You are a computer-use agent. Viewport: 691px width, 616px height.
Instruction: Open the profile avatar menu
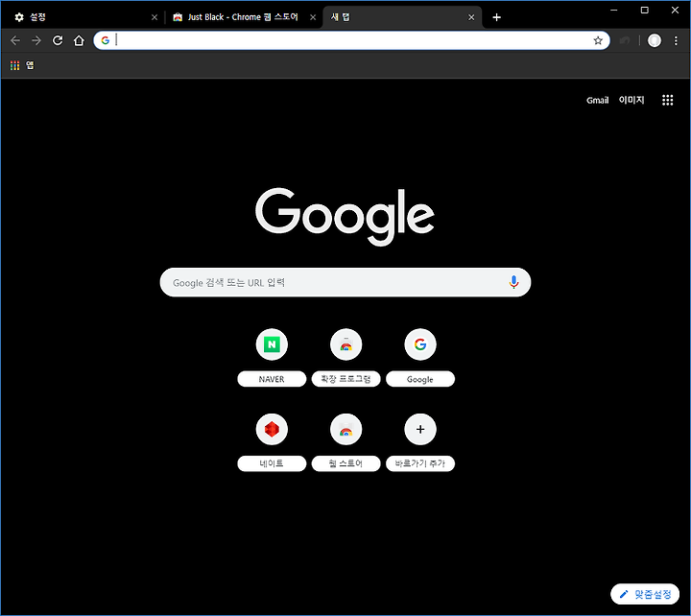point(654,41)
